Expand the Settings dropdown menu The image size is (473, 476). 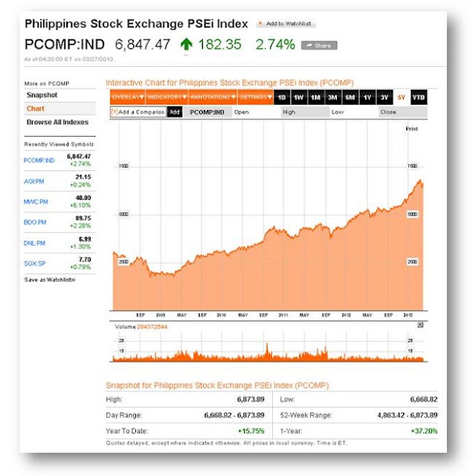coord(255,97)
